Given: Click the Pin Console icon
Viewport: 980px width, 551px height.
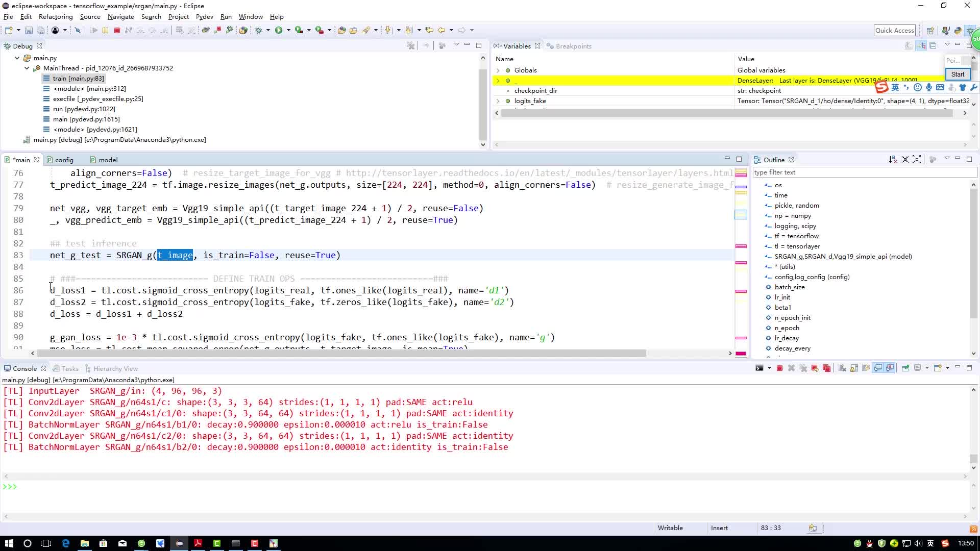Looking at the screenshot, I should 905,368.
